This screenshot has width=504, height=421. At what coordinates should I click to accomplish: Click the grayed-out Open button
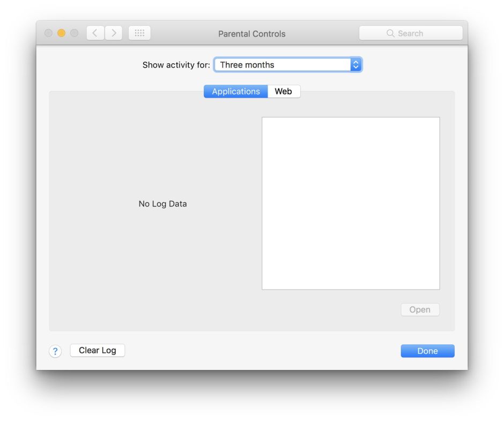coord(420,310)
